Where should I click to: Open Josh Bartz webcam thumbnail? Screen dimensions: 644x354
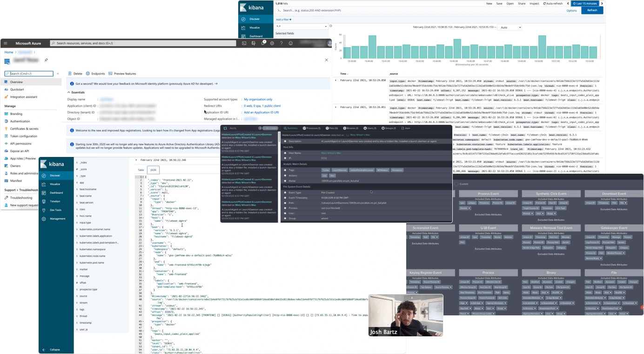pos(405,315)
